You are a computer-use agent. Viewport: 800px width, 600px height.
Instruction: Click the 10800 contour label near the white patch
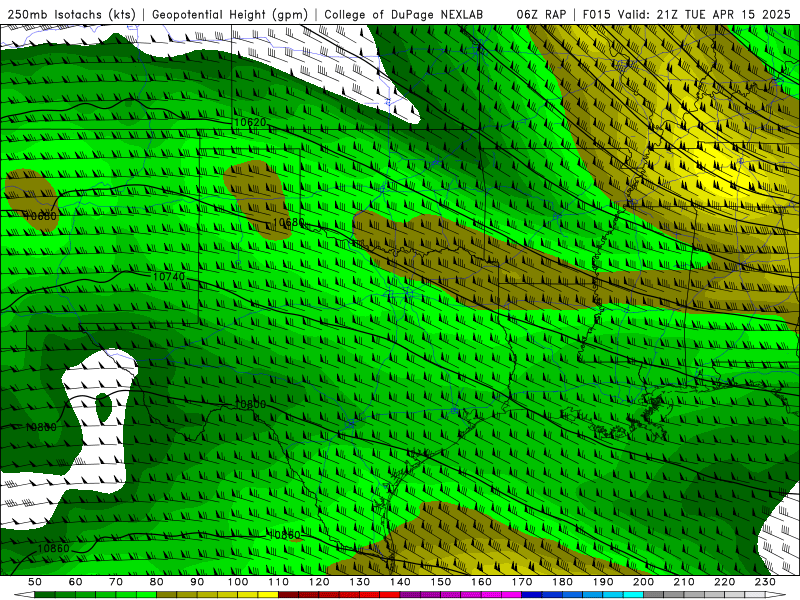coord(41,427)
